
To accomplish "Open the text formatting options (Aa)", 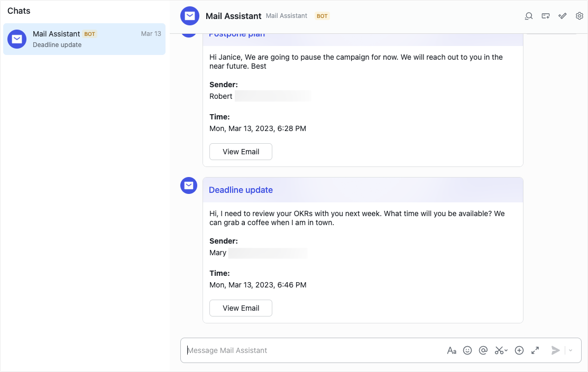I will pos(452,350).
